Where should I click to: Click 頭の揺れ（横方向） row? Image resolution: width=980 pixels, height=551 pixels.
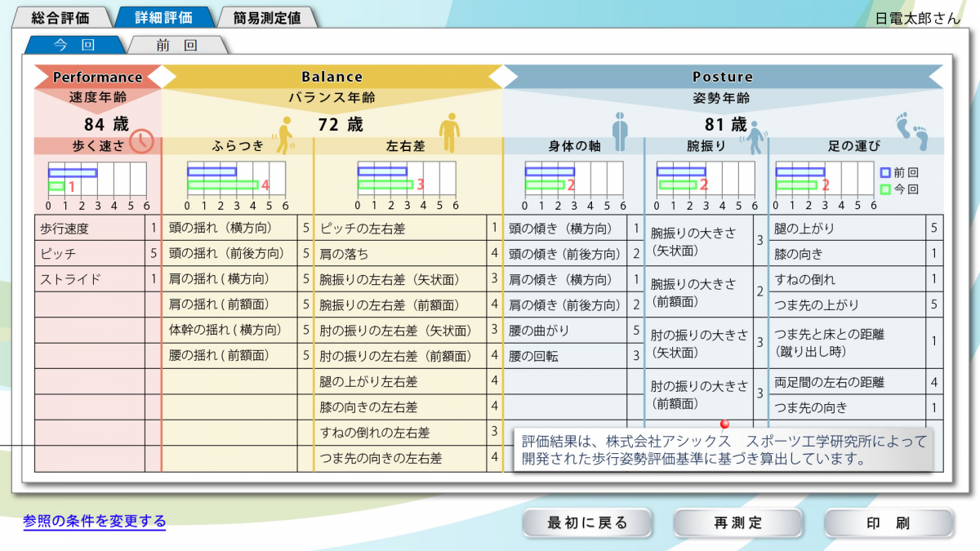click(x=238, y=229)
